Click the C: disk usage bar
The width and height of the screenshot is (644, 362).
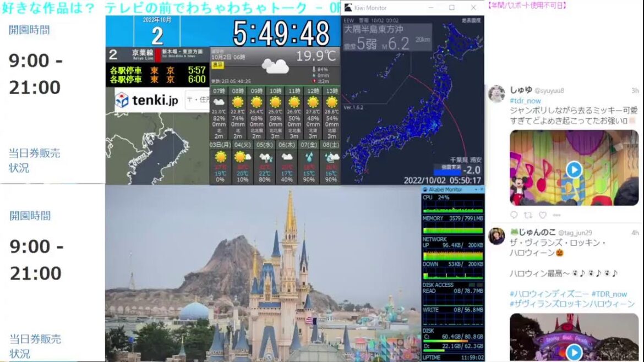click(452, 341)
